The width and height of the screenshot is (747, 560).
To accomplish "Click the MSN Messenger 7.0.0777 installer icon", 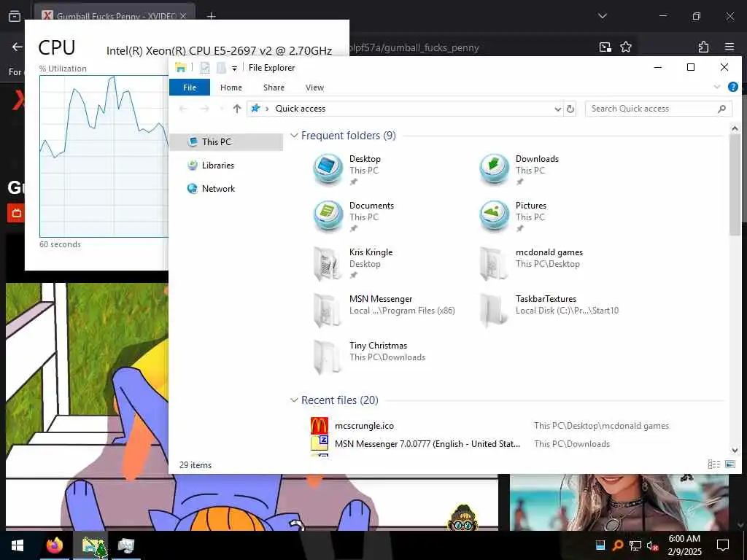I will tap(320, 443).
